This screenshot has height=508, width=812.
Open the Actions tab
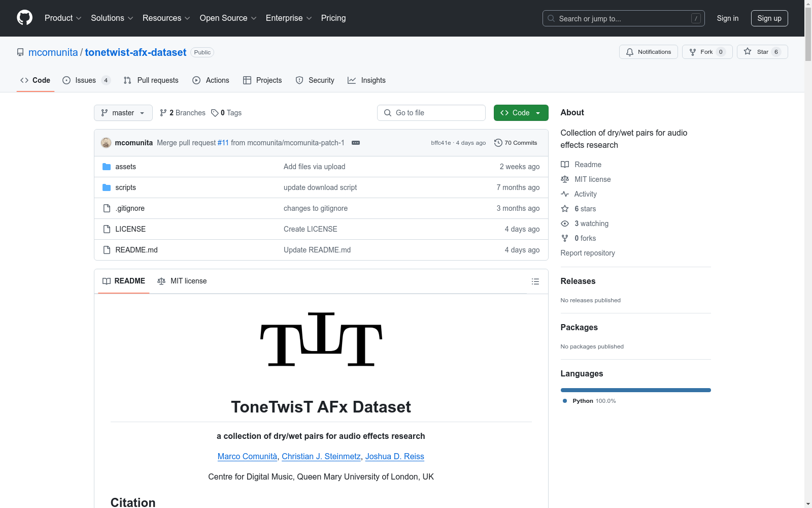pyautogui.click(x=211, y=80)
